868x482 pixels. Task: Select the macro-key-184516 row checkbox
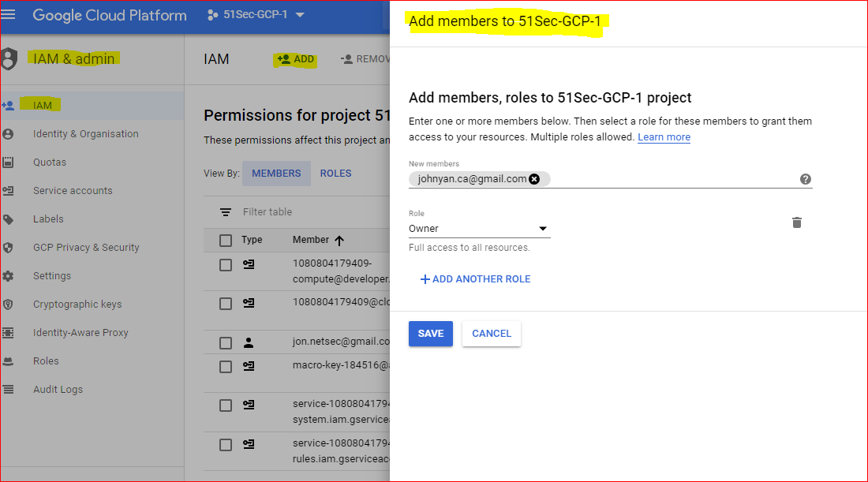(226, 367)
